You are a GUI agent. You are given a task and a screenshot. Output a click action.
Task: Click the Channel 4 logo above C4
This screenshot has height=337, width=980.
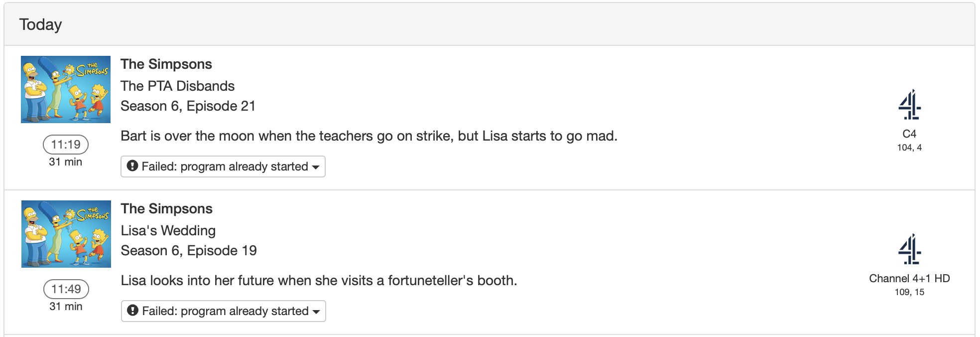click(909, 105)
